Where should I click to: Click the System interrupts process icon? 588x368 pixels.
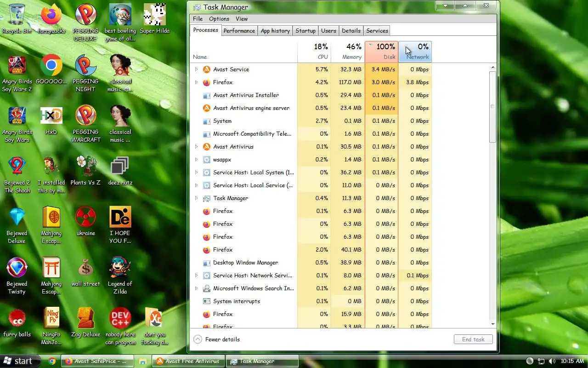pyautogui.click(x=207, y=301)
